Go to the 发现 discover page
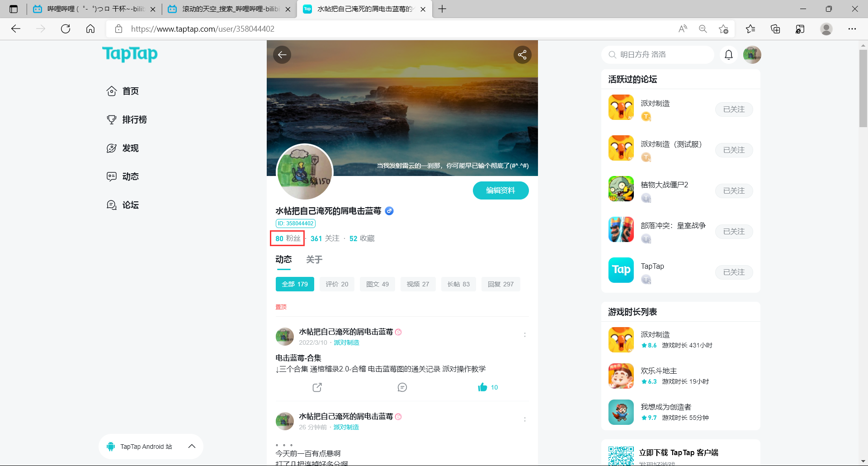The height and width of the screenshot is (466, 868). coord(123,148)
